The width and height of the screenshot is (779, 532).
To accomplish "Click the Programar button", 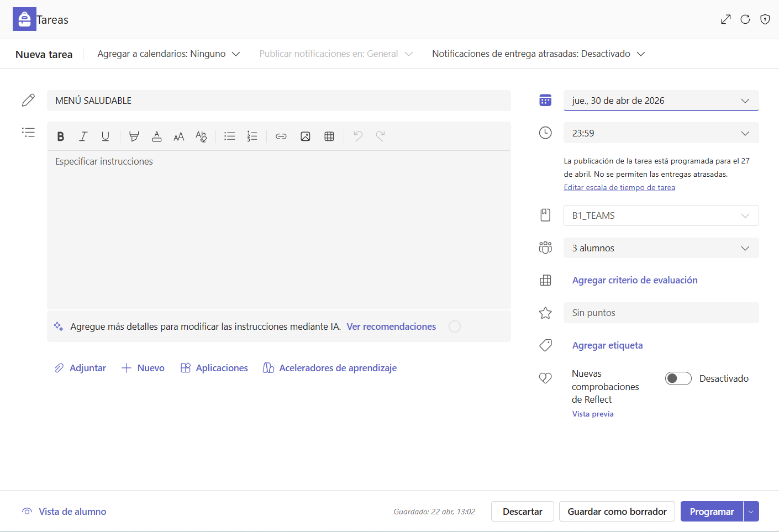I will pyautogui.click(x=712, y=512).
